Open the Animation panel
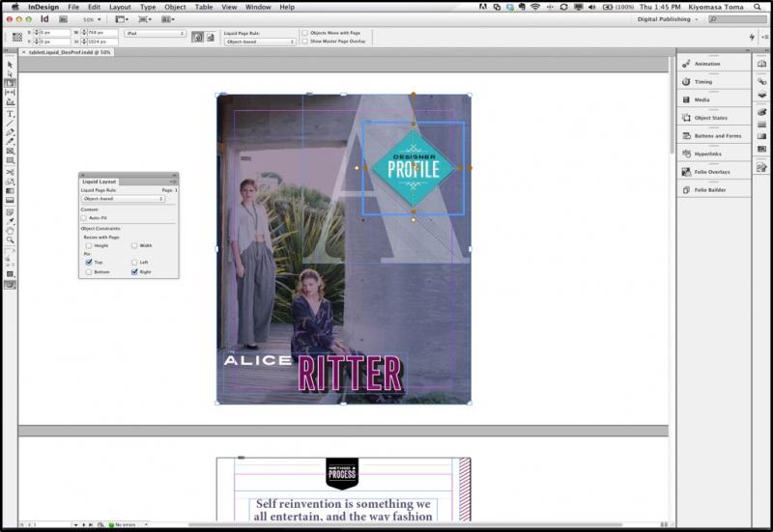 tap(707, 64)
